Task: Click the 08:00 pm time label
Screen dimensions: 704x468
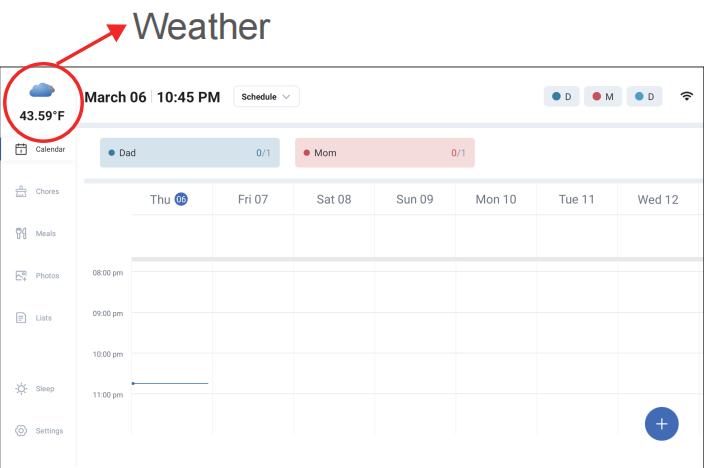Action: pos(108,273)
